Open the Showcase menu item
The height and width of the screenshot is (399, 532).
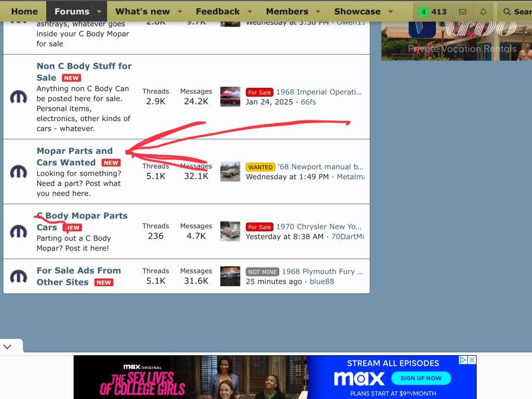pyautogui.click(x=357, y=11)
